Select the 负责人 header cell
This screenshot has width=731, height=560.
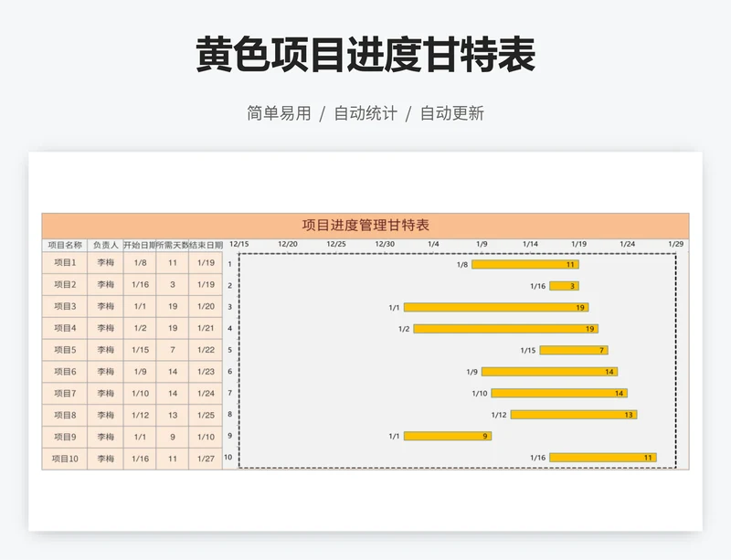(105, 245)
